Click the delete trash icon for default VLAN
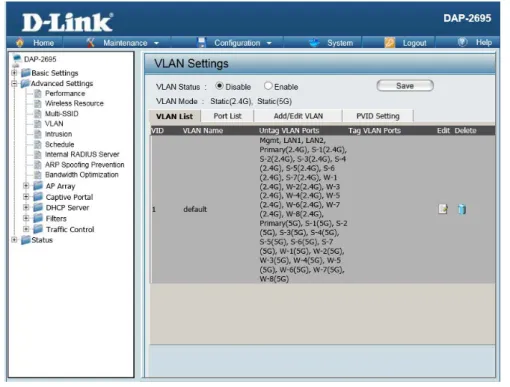510x387 pixels. click(x=462, y=209)
